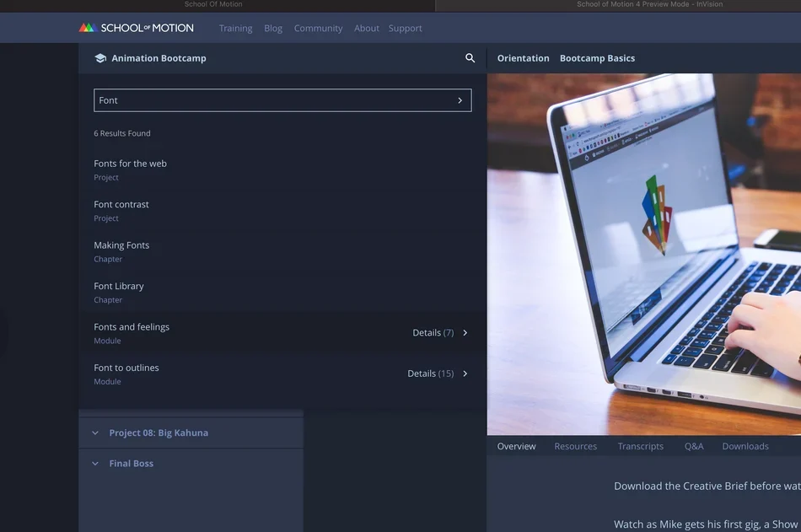This screenshot has width=801, height=532.
Task: Open the Fonts for the web result
Action: 130,164
